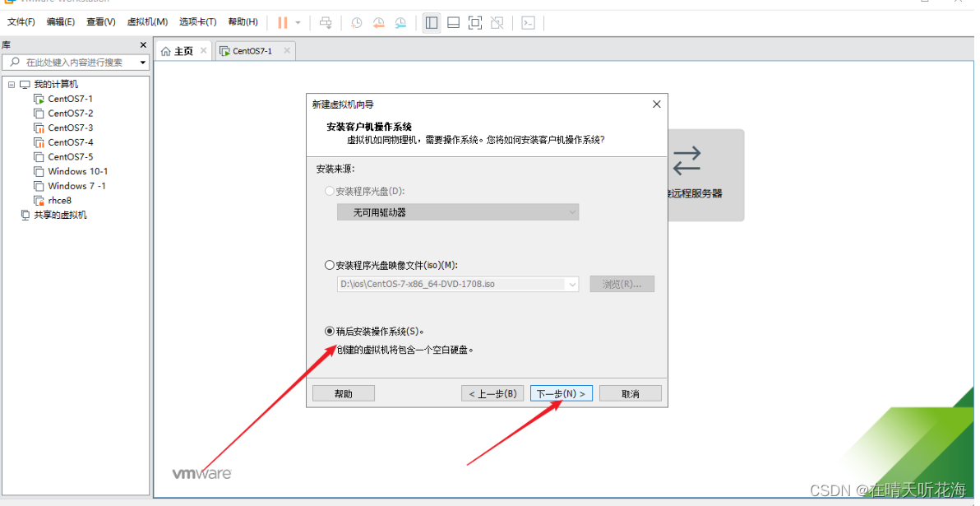Select CentOS7-5 in the library tree
Screen dimensions: 980x506
(70, 157)
